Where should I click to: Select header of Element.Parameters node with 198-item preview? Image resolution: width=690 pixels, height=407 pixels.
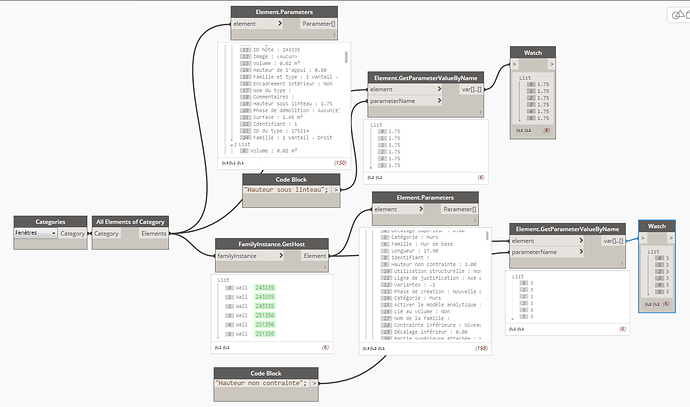(x=425, y=198)
